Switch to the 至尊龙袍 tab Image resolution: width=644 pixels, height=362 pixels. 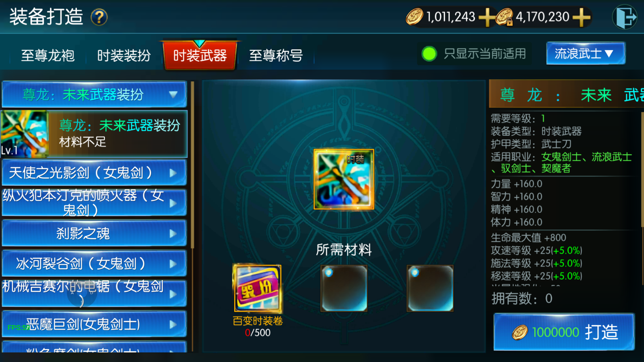[x=48, y=55]
